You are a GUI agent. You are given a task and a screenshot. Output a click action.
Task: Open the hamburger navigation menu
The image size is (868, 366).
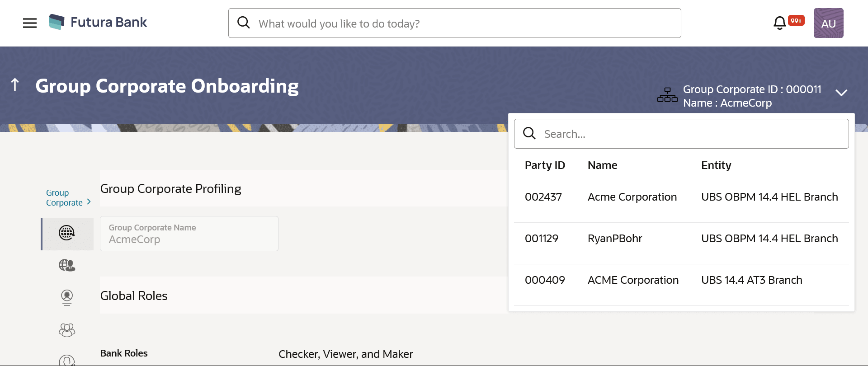point(30,23)
